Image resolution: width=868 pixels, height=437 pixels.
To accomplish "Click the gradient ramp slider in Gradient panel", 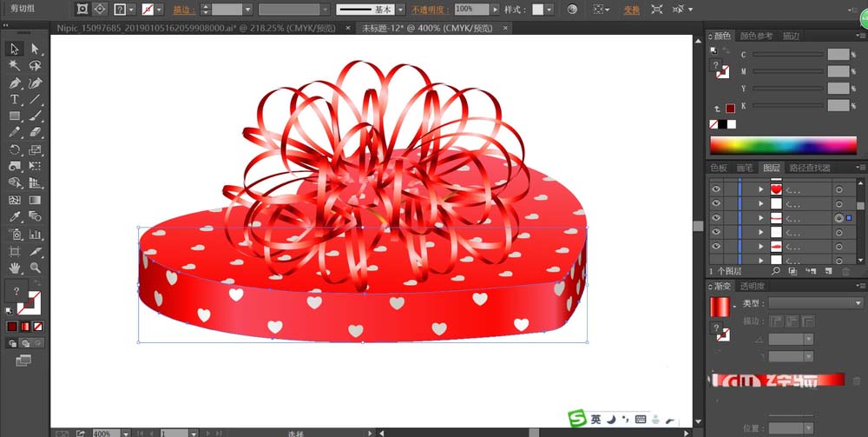I will pos(778,380).
